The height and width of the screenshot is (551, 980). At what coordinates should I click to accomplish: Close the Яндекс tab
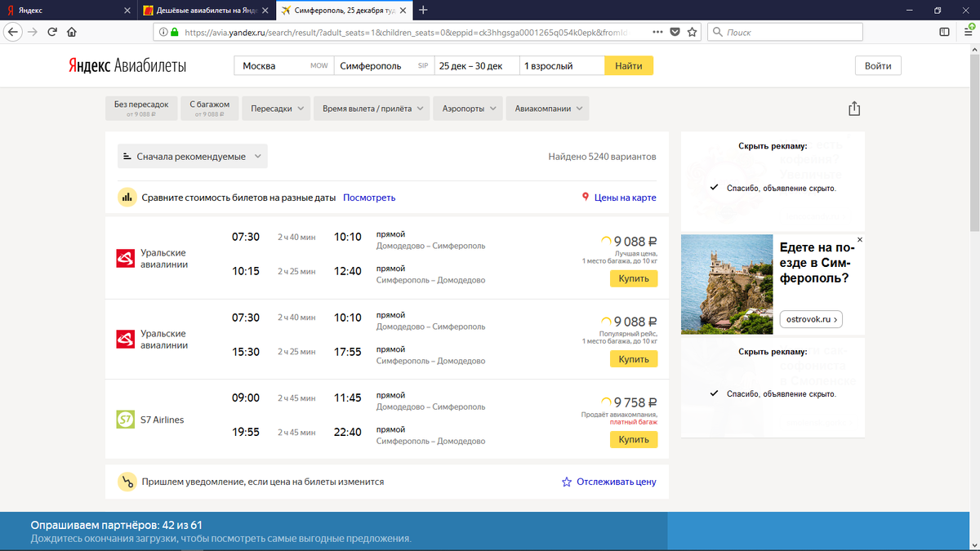(x=127, y=11)
